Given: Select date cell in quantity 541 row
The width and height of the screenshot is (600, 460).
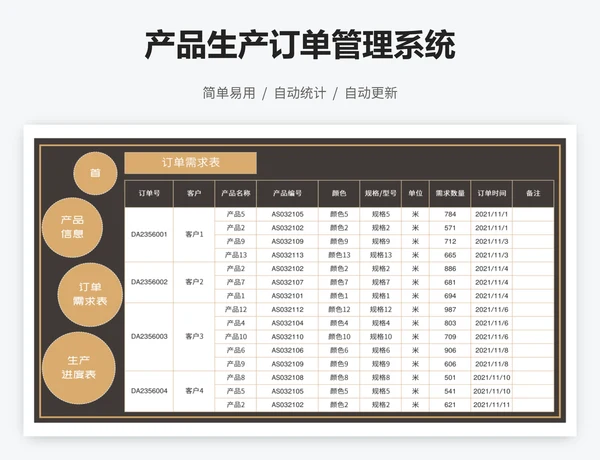Looking at the screenshot, I should coord(492,391).
